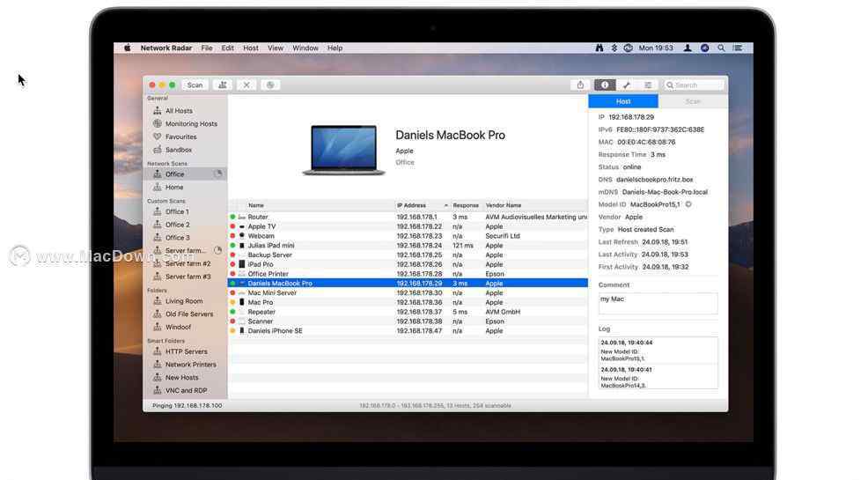The image size is (868, 480).
Task: Select the Repeater row
Action: pos(408,313)
